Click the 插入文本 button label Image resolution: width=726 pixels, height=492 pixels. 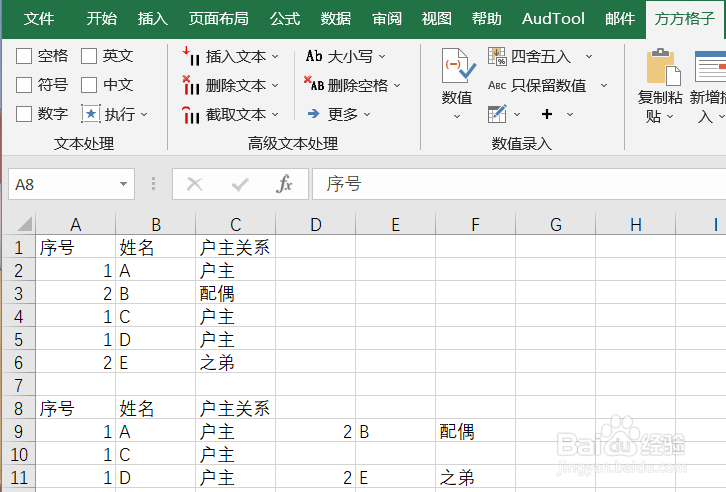point(236,56)
